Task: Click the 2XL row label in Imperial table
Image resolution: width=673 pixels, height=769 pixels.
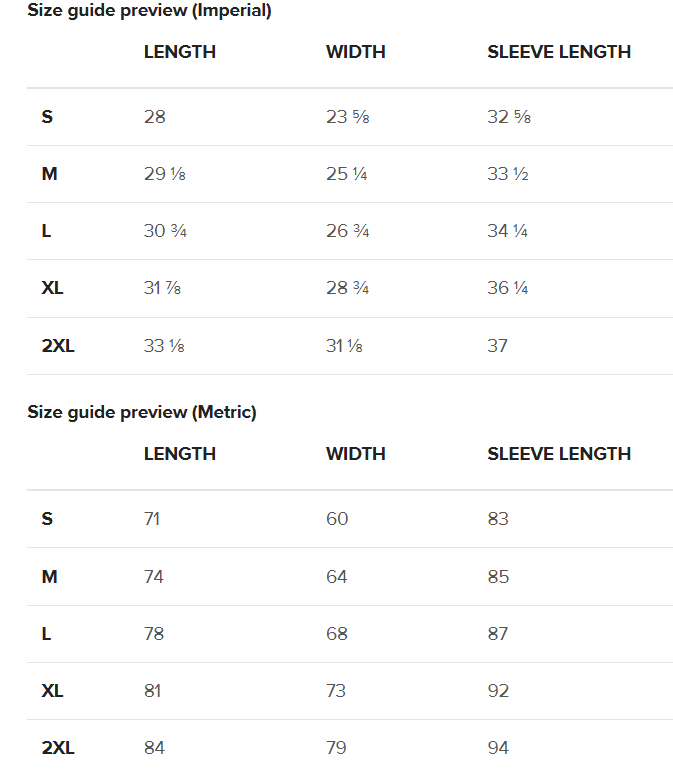Action: [x=58, y=346]
